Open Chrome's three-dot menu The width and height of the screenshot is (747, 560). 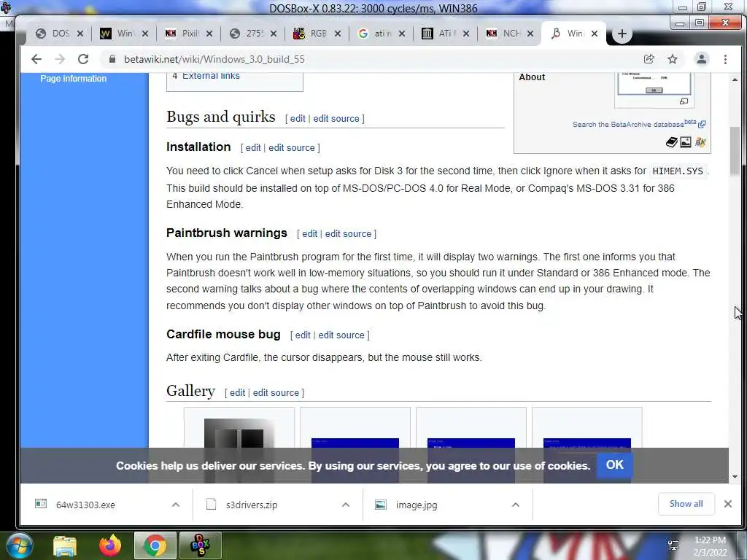pyautogui.click(x=725, y=59)
